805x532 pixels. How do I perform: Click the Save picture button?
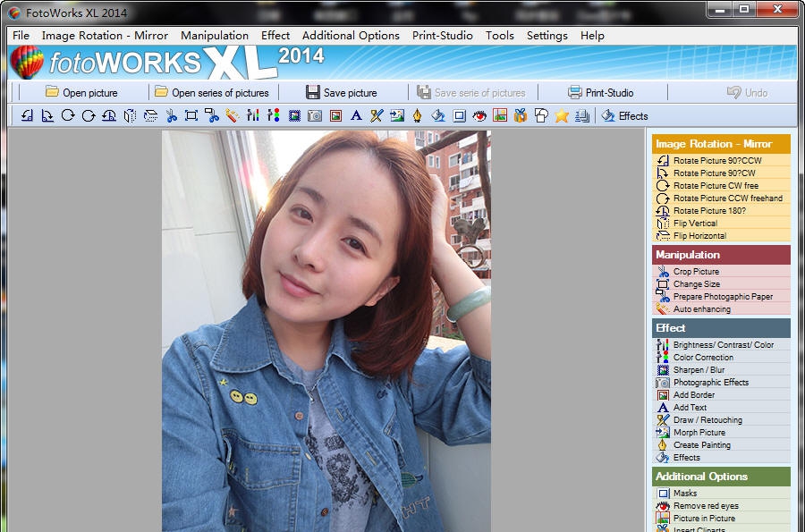(343, 92)
